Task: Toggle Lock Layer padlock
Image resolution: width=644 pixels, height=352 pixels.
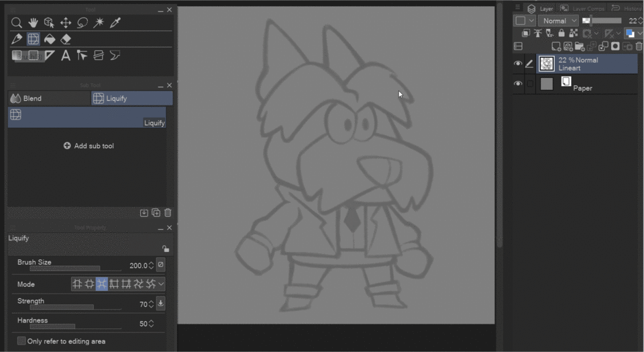Action: pyautogui.click(x=561, y=34)
